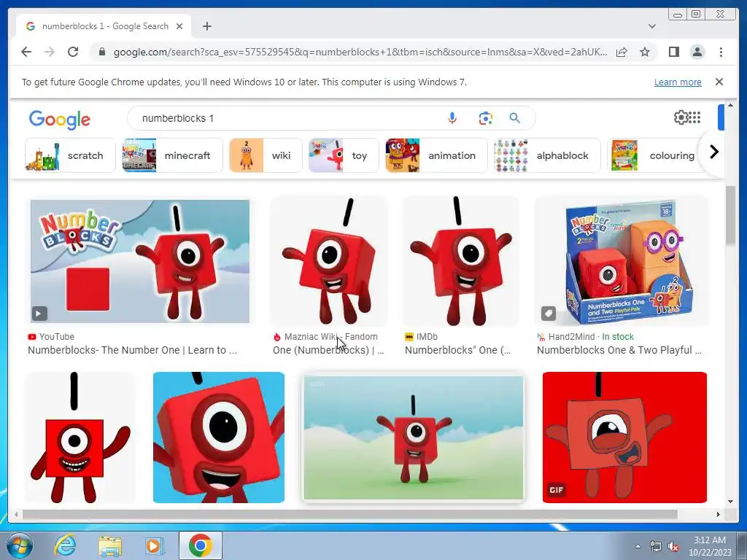Filter images by minecraft chip
This screenshot has width=747, height=560.
click(172, 155)
